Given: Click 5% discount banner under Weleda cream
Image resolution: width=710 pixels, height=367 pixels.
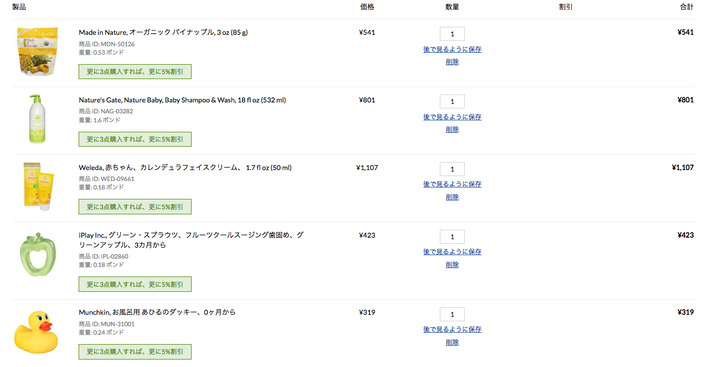Looking at the screenshot, I should coord(135,207).
